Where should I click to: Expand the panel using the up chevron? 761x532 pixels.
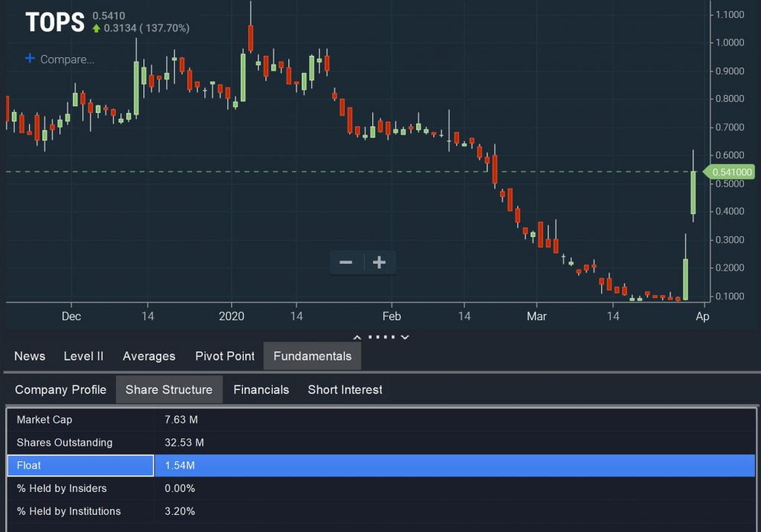click(x=357, y=337)
